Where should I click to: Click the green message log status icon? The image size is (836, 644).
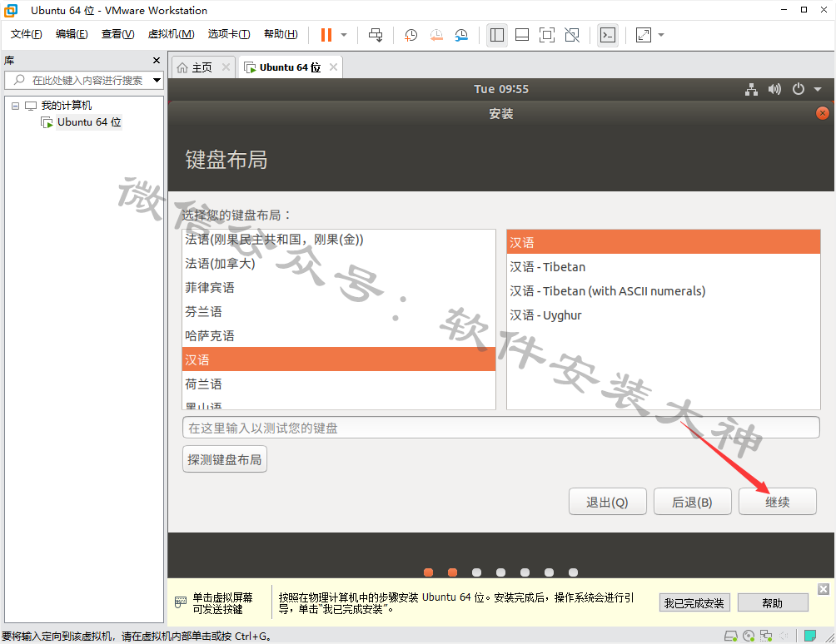tap(810, 636)
